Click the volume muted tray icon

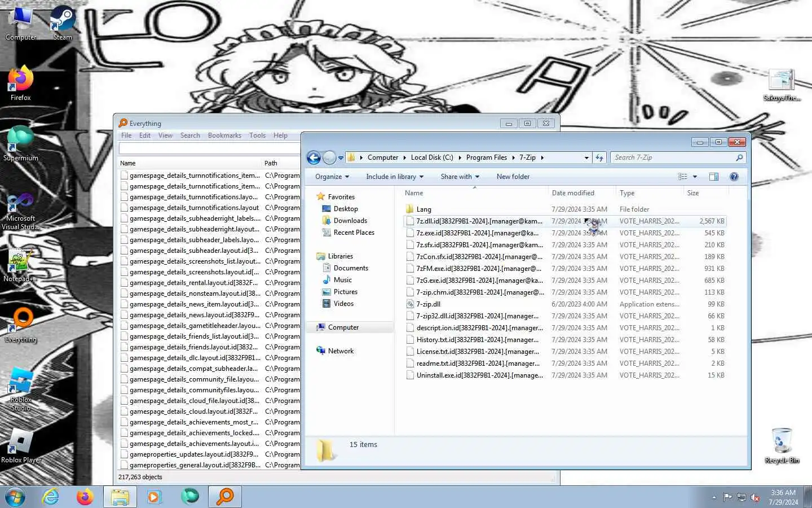click(x=755, y=497)
